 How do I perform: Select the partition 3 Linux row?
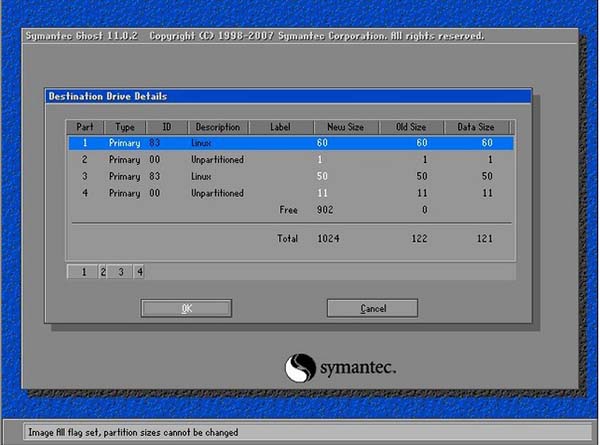click(x=290, y=176)
